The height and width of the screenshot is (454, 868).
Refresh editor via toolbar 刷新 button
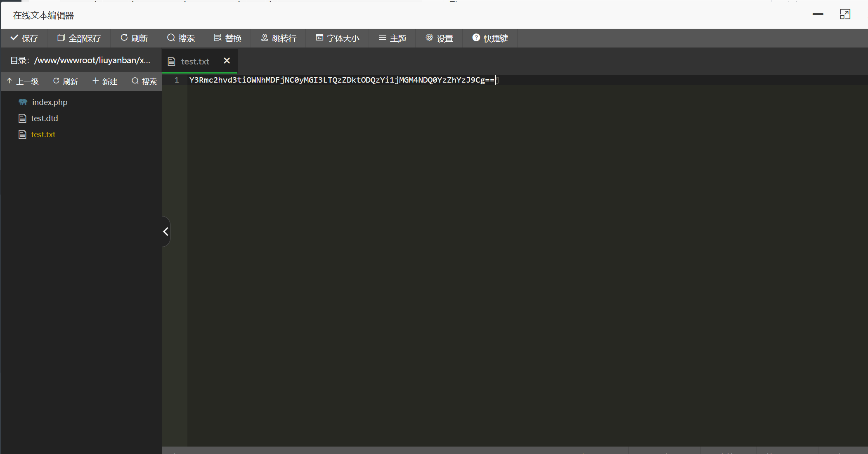point(134,38)
